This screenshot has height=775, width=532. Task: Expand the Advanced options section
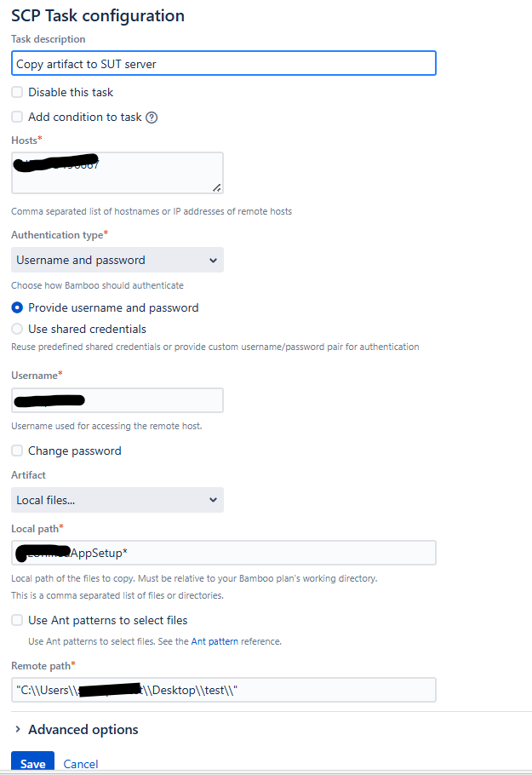pyautogui.click(x=76, y=729)
